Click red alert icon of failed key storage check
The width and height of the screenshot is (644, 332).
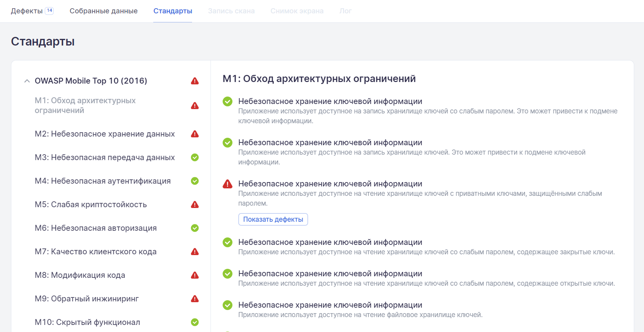[228, 184]
